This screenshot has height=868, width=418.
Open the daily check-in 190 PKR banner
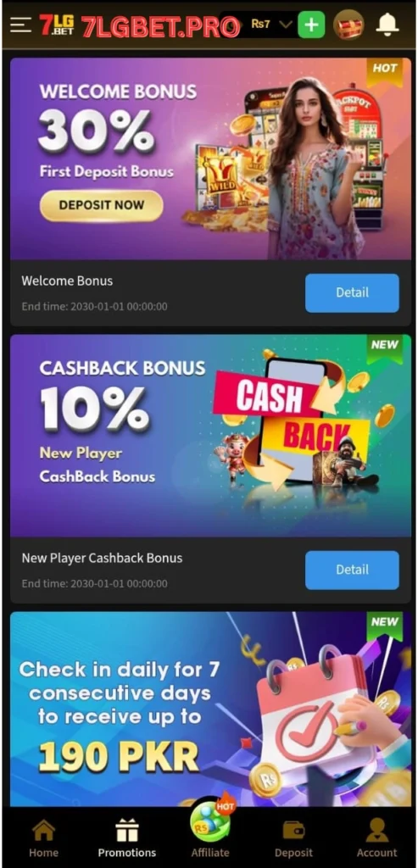210,709
